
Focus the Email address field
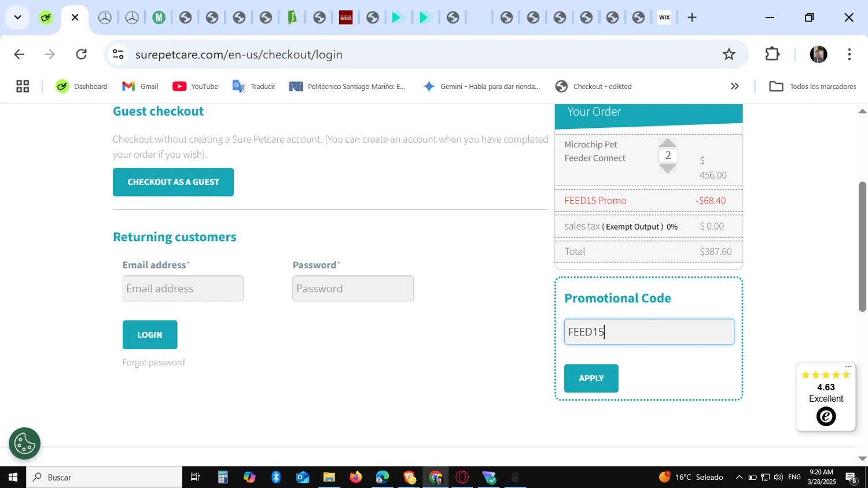(x=183, y=289)
